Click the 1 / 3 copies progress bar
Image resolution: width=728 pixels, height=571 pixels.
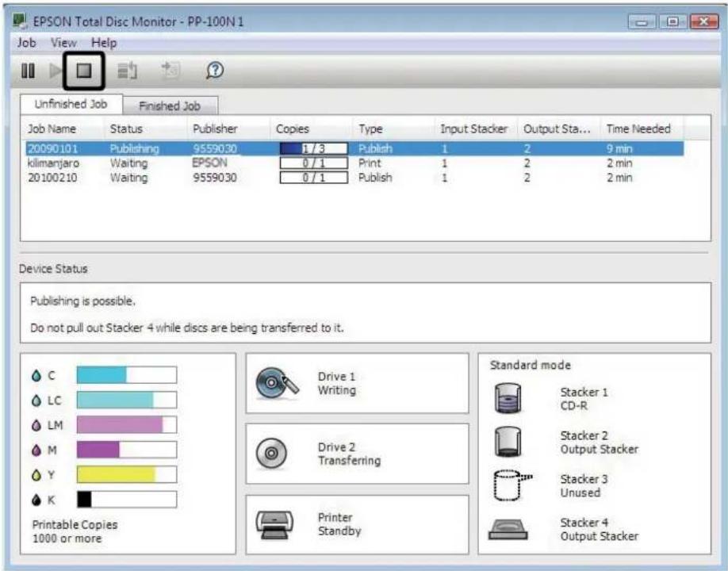[x=313, y=148]
